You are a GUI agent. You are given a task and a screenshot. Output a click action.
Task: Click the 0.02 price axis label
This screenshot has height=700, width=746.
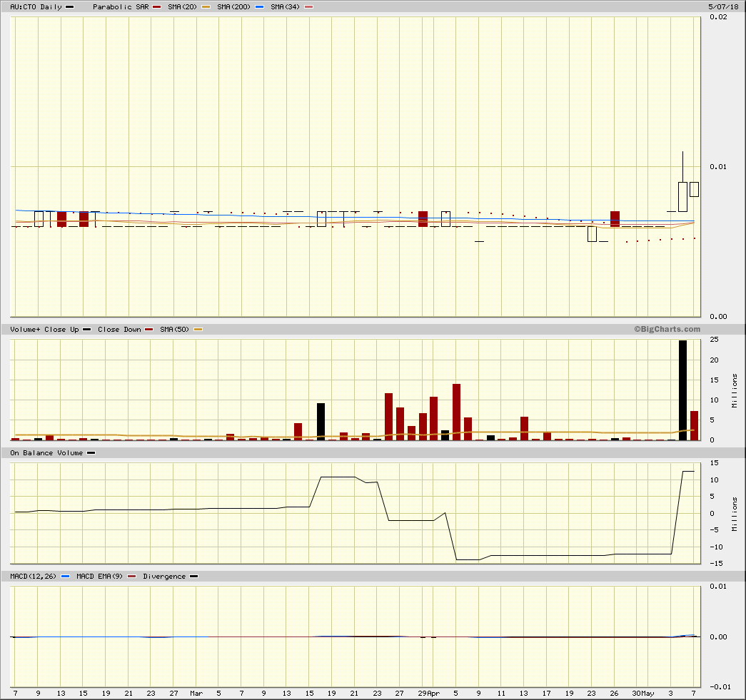tap(718, 16)
